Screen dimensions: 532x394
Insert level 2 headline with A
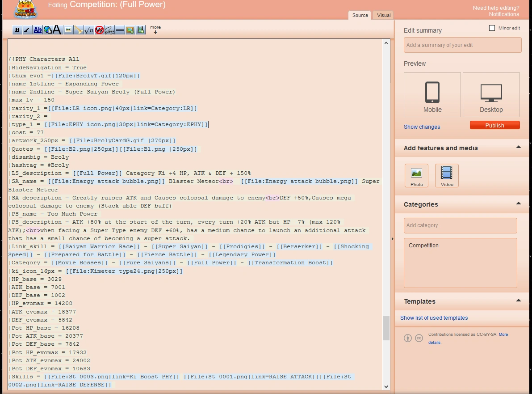57,30
